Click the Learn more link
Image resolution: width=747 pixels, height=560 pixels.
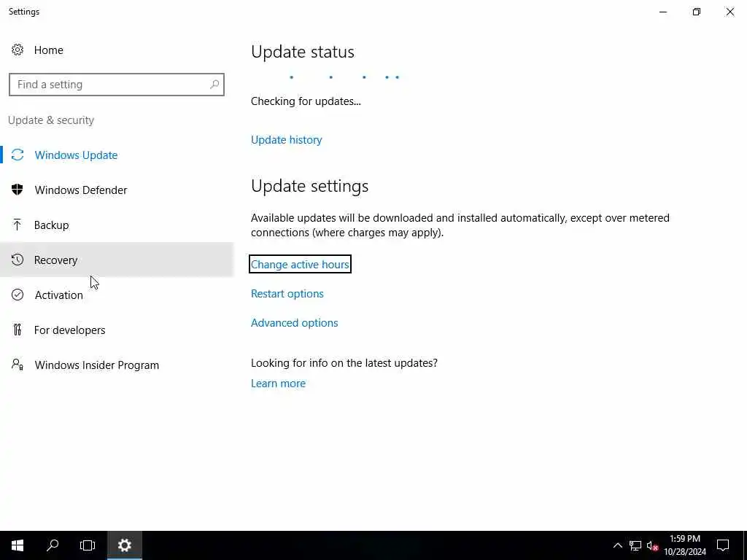[278, 384]
